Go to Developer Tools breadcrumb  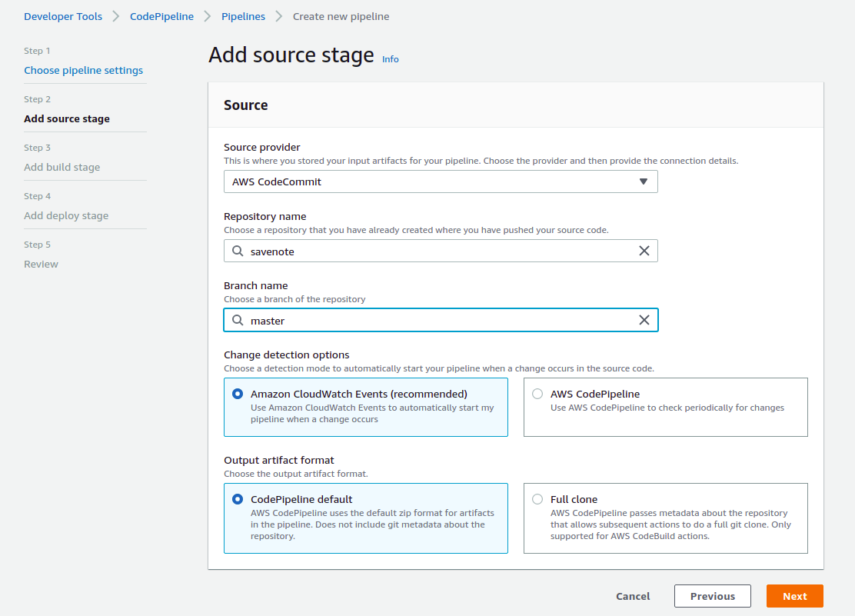tap(63, 16)
